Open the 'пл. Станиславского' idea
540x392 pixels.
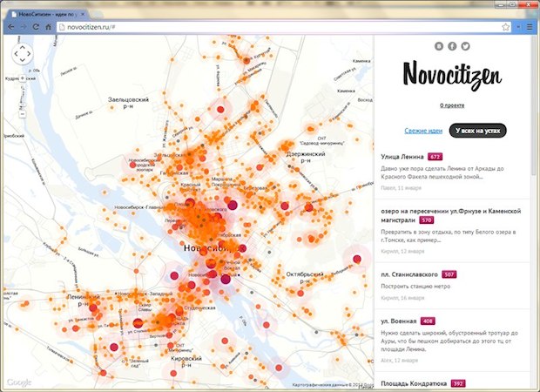(x=409, y=274)
